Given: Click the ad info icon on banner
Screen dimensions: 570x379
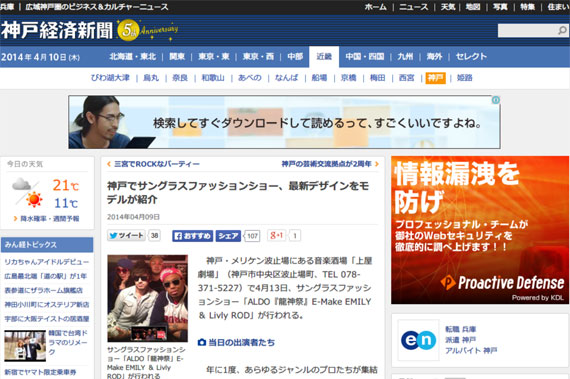Looking at the screenshot, I should click(495, 100).
